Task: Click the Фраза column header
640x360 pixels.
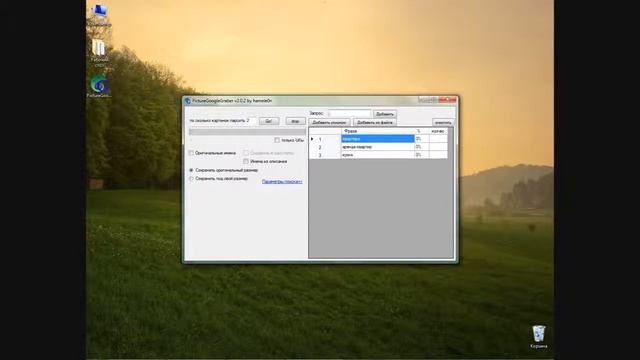Action: click(x=378, y=131)
